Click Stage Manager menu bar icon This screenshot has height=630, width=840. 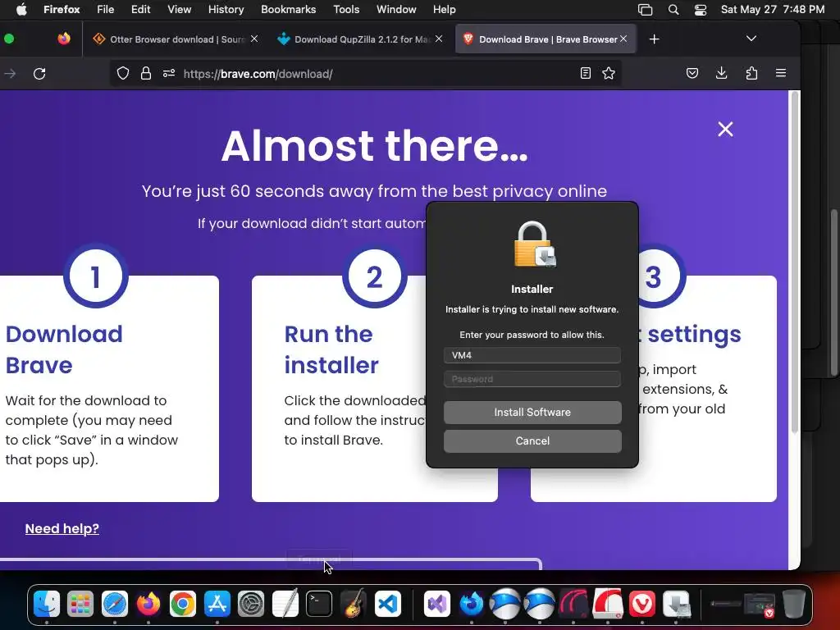[645, 9]
